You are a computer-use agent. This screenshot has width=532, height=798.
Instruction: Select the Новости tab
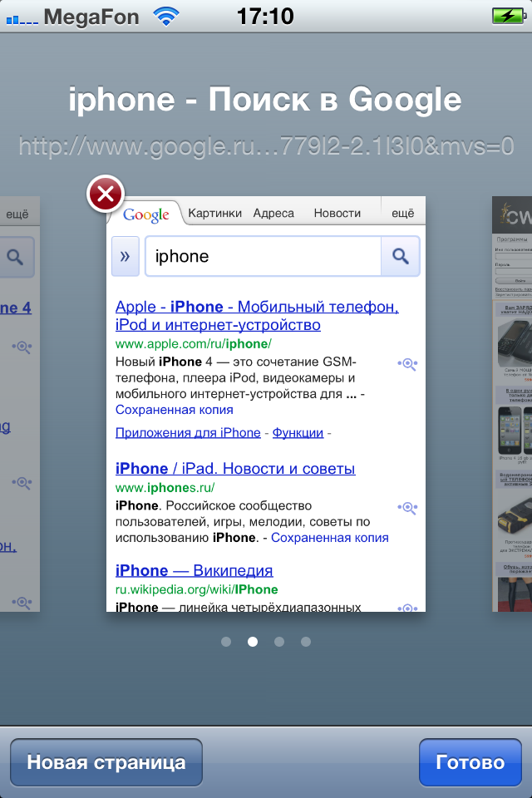(x=337, y=213)
